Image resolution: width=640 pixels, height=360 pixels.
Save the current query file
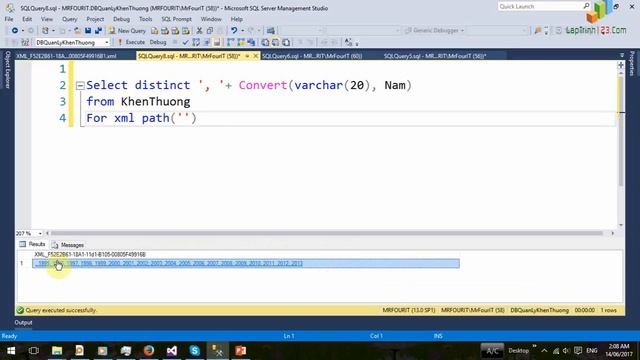click(x=88, y=31)
